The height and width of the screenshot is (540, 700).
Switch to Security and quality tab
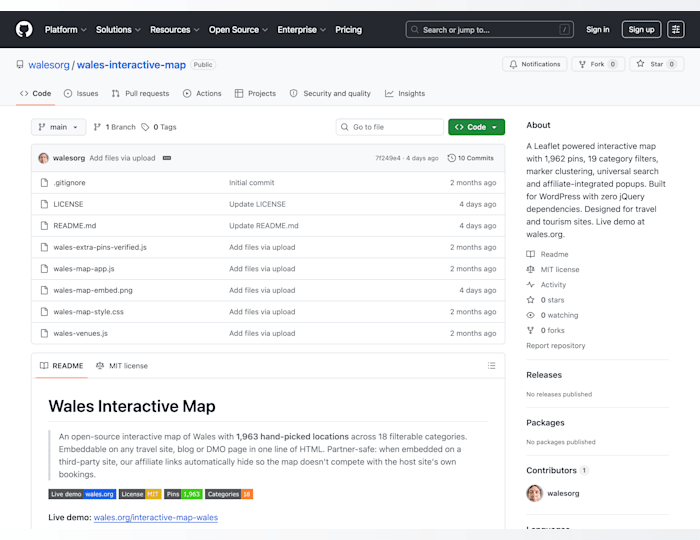pyautogui.click(x=330, y=93)
